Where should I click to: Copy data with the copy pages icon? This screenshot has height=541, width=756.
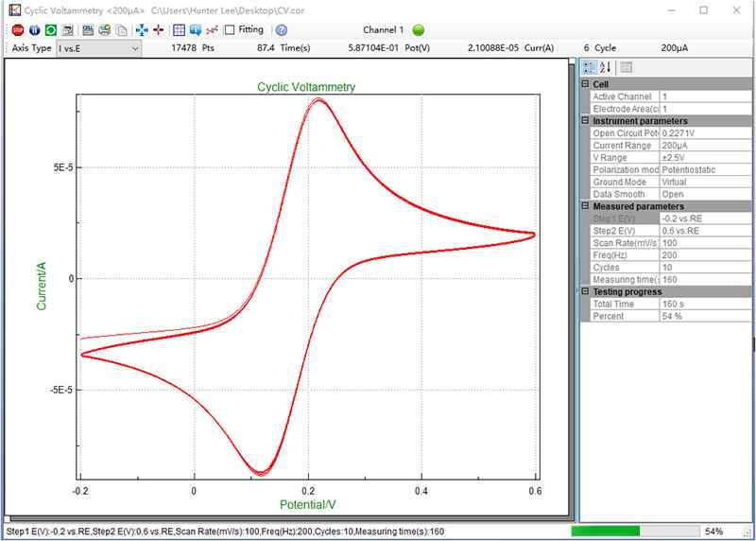[x=122, y=30]
